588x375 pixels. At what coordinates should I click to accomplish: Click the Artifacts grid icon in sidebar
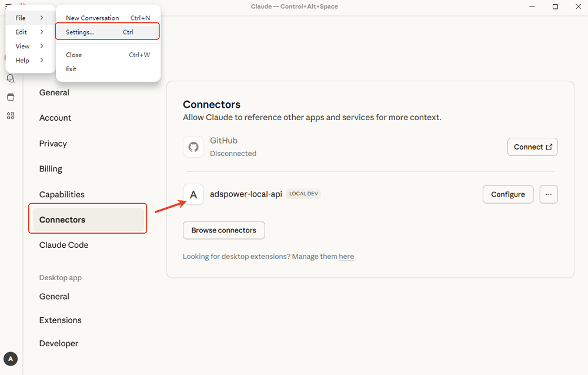(x=10, y=116)
